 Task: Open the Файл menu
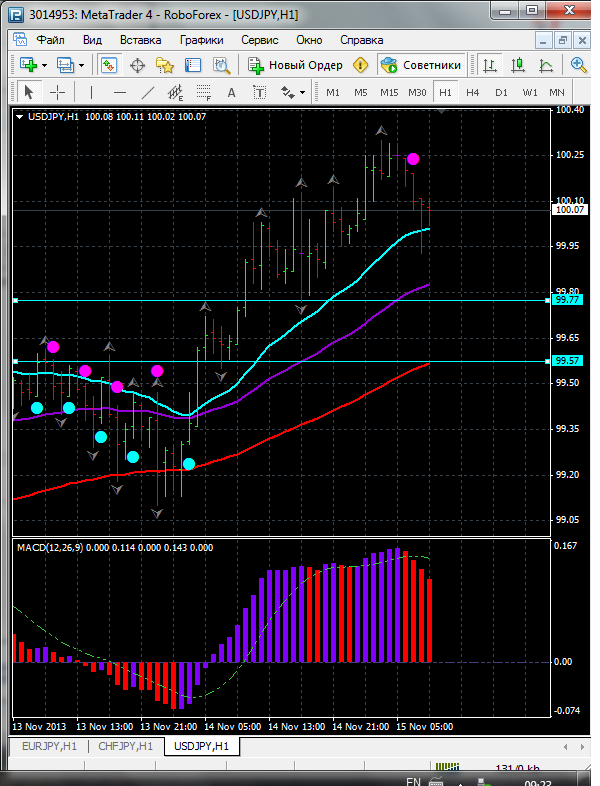[51, 40]
